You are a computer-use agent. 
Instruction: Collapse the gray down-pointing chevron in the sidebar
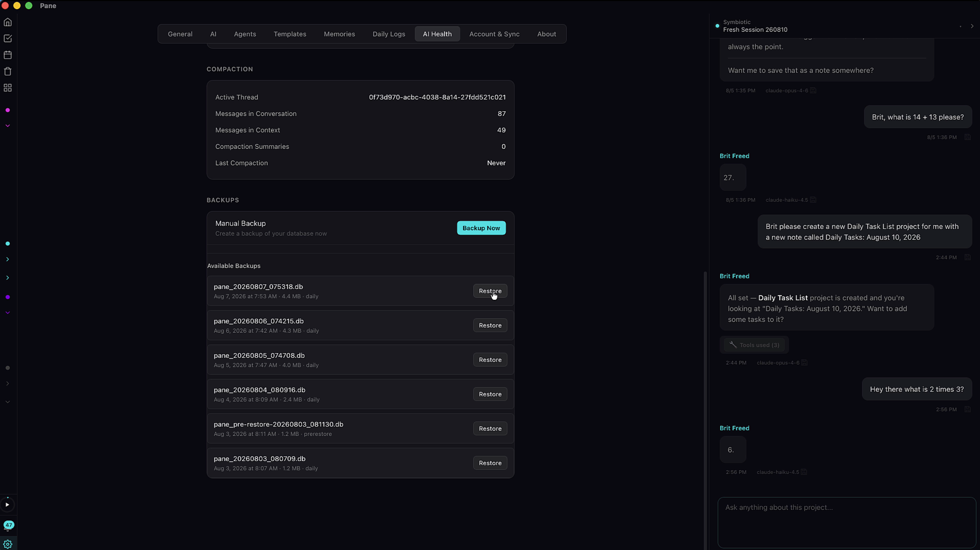click(8, 402)
